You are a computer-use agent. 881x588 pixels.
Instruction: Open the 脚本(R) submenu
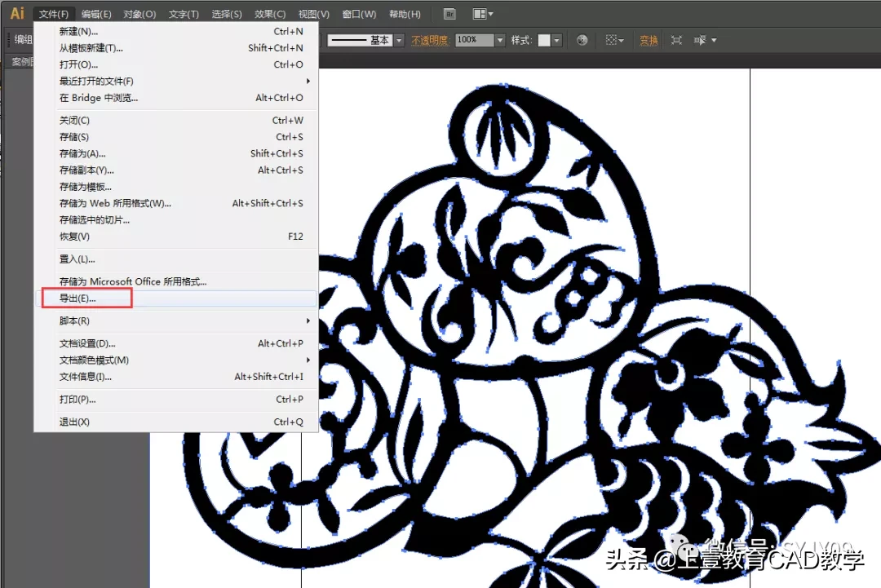(x=176, y=321)
